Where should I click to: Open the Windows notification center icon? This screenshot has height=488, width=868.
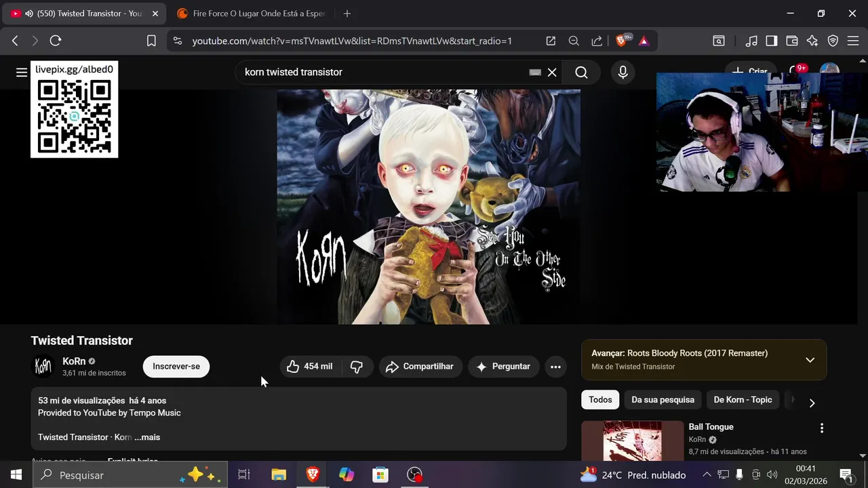[846, 475]
